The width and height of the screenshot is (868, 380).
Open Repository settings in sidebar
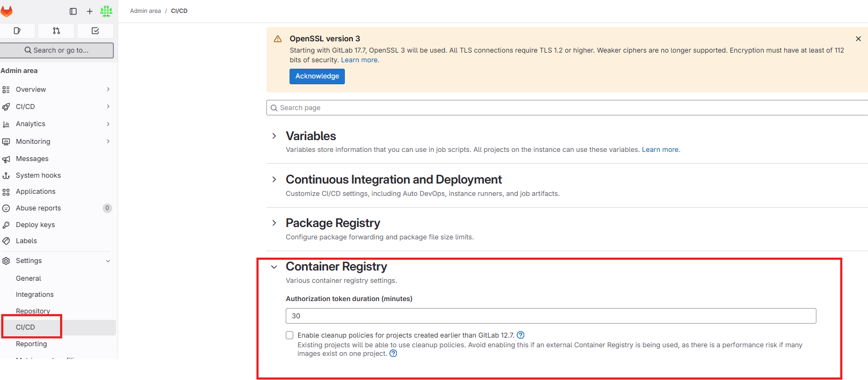[33, 311]
